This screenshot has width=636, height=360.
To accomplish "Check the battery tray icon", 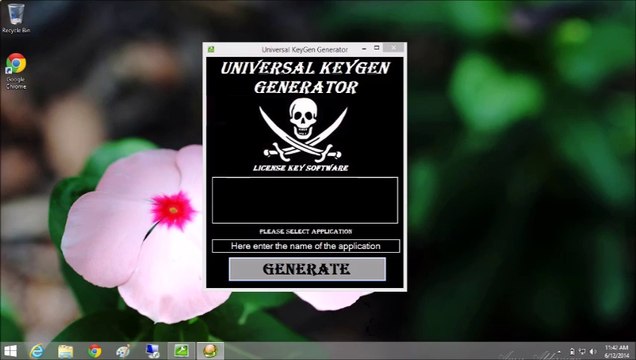I will click(572, 351).
